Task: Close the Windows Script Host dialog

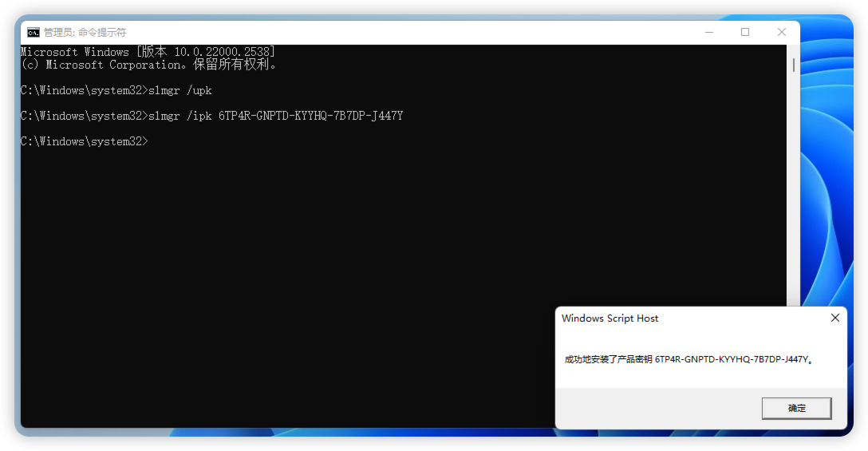Action: [834, 318]
